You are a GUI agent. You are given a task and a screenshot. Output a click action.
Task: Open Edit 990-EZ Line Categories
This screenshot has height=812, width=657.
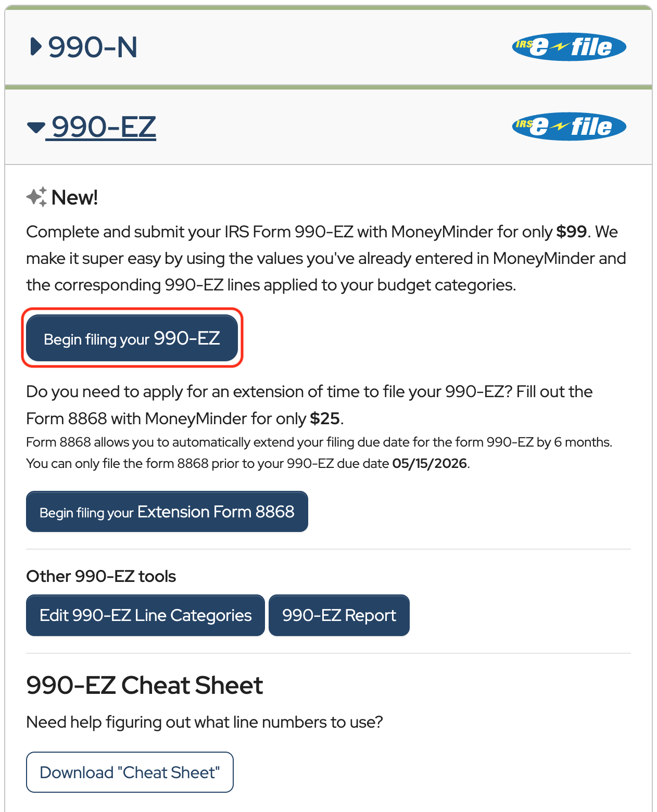coord(145,615)
